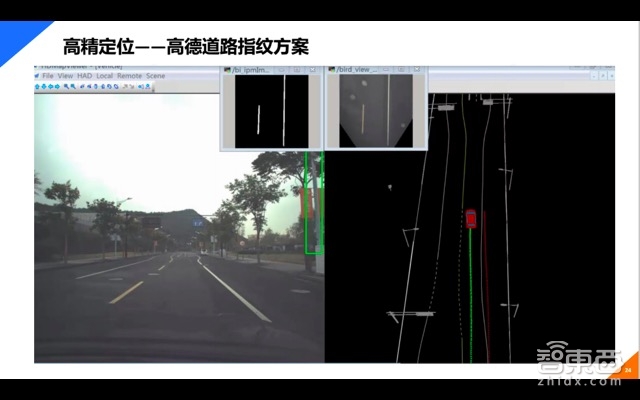This screenshot has width=640, height=400.
Task: Minimize the /bird_view image window
Action: click(385, 70)
